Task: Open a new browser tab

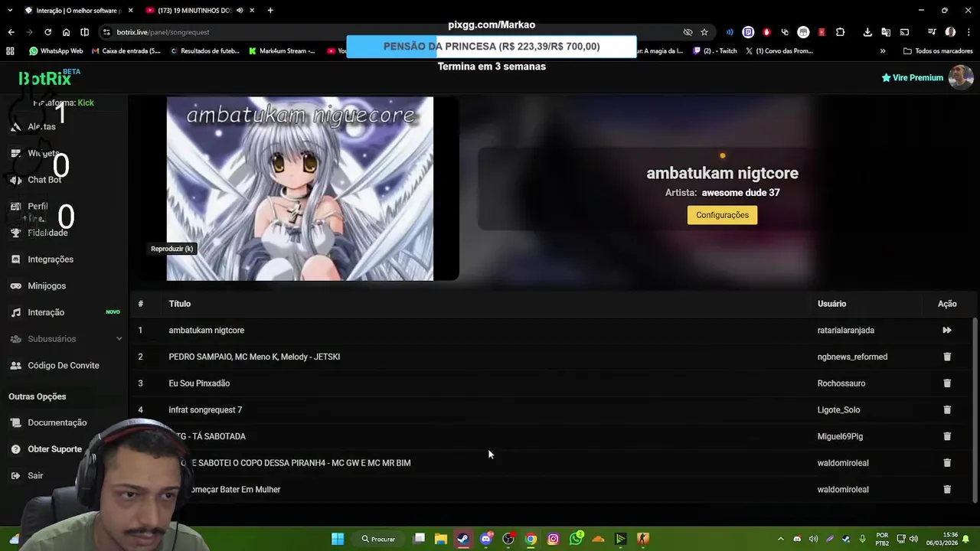Action: tap(270, 11)
